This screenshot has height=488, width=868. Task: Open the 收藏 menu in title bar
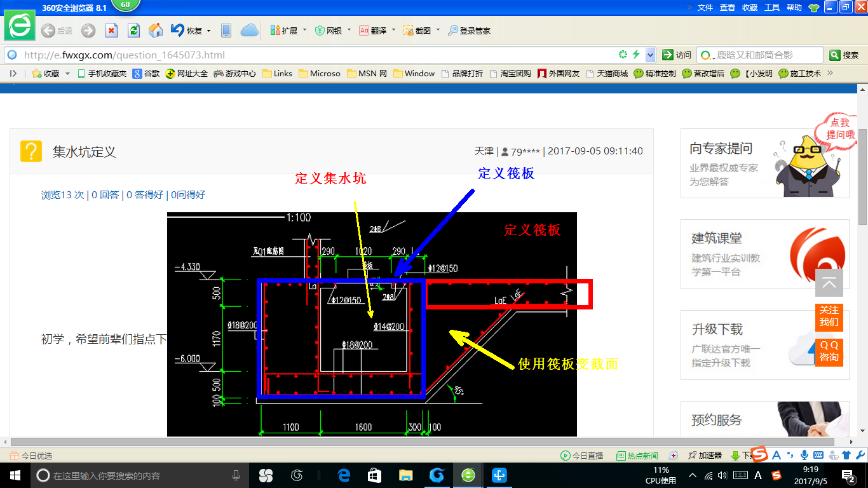click(750, 8)
